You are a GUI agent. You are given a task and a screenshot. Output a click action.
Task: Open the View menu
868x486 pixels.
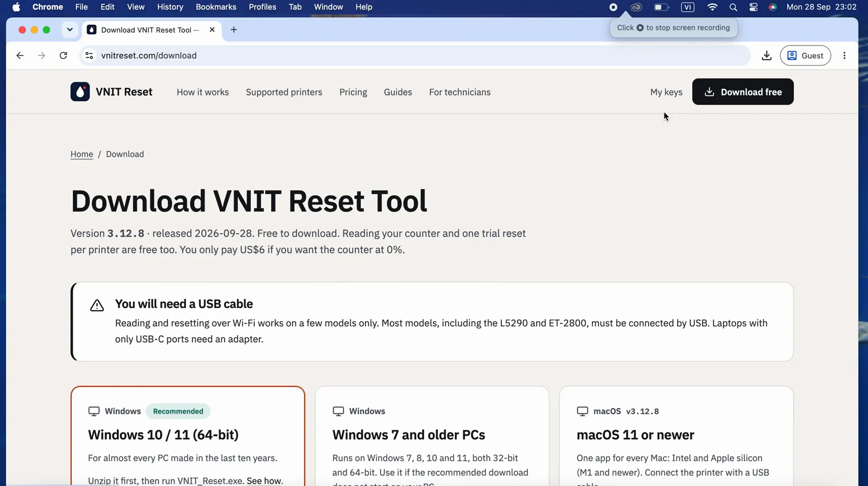click(x=136, y=7)
